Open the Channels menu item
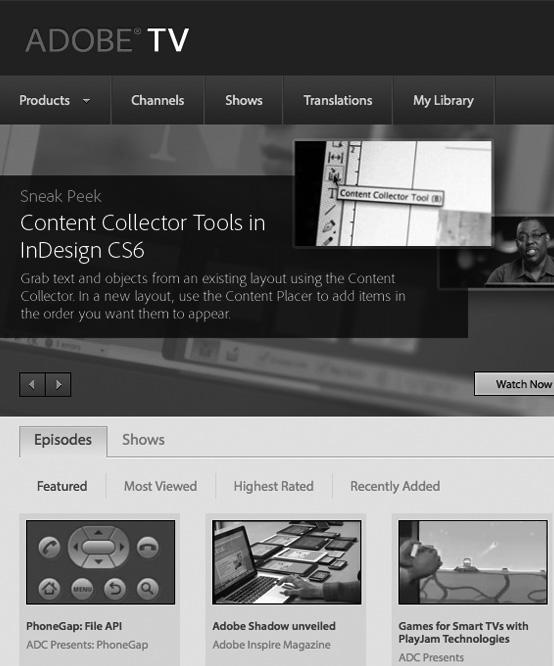The width and height of the screenshot is (554, 666). tap(158, 100)
